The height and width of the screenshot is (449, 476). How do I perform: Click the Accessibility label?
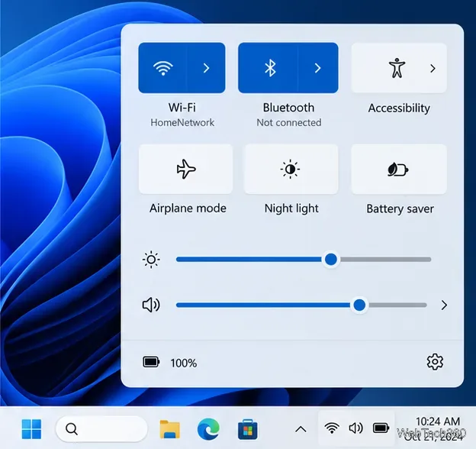coord(399,108)
